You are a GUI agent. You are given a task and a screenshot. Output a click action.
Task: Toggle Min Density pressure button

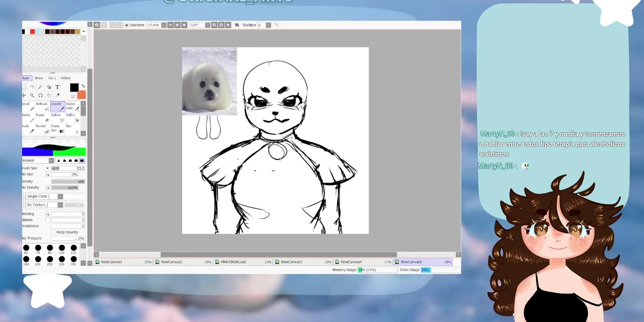(48, 187)
